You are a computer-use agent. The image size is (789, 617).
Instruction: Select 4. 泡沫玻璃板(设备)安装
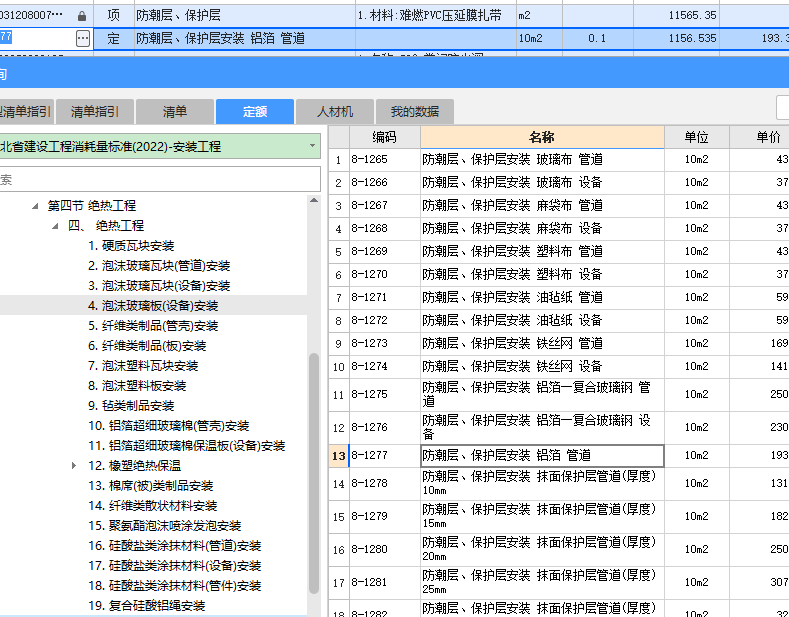pyautogui.click(x=153, y=305)
